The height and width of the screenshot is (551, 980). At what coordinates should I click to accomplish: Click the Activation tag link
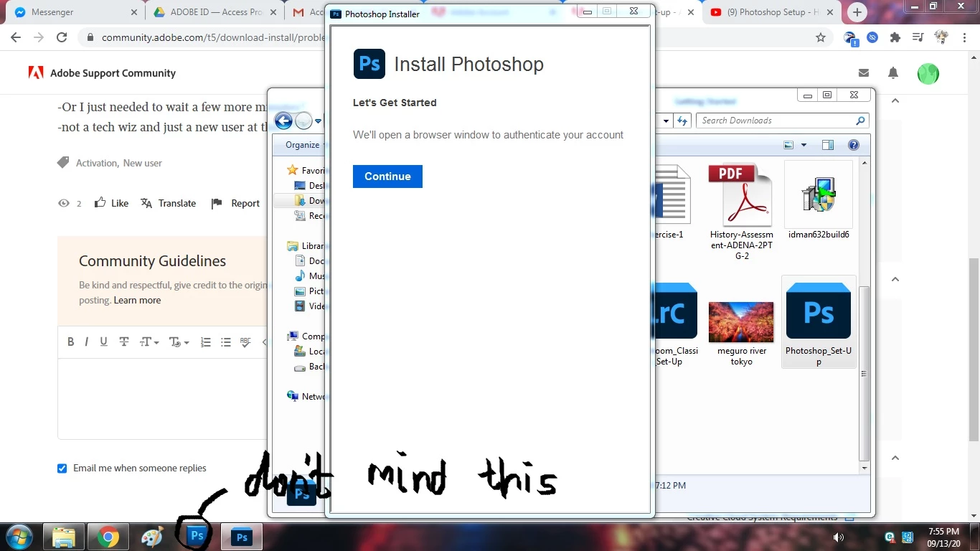click(x=97, y=163)
